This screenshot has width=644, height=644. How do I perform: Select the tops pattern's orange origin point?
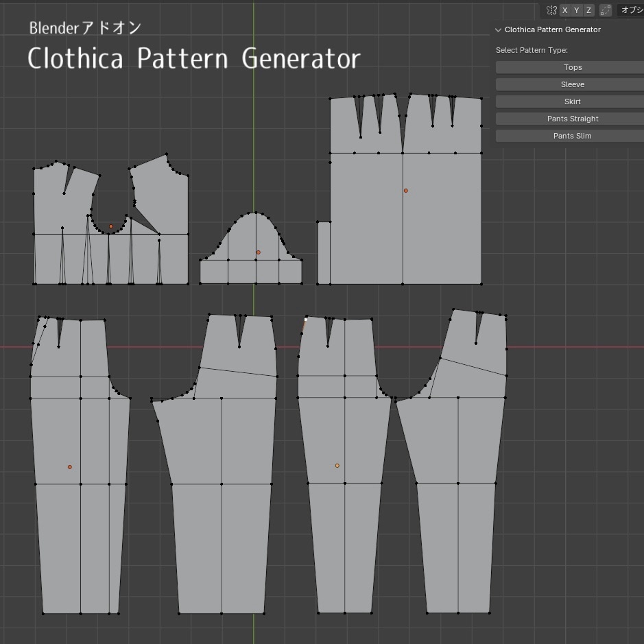[x=111, y=226]
